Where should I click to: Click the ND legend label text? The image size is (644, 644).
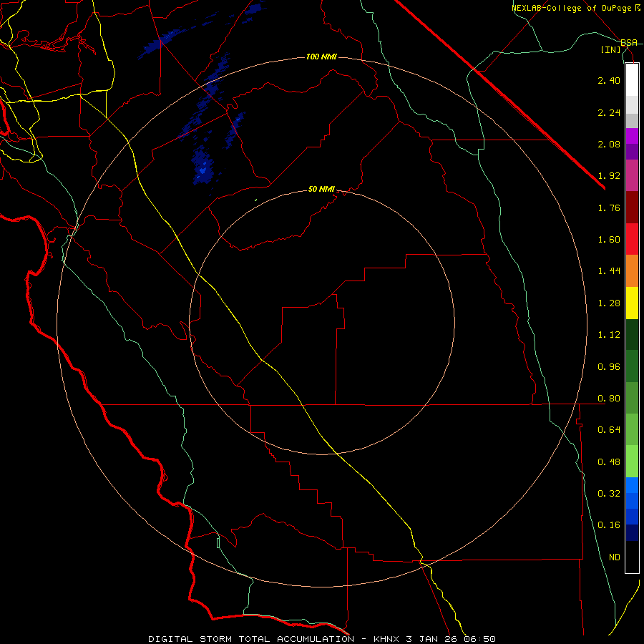tap(615, 557)
